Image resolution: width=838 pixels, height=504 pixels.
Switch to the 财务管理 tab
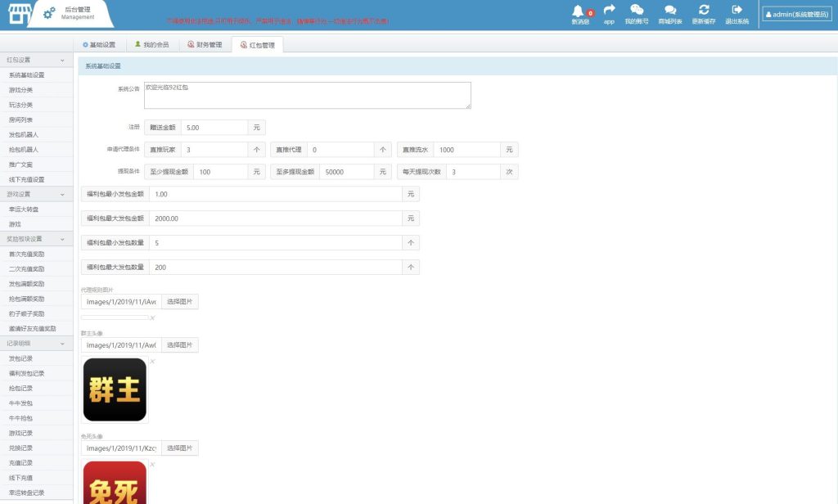click(x=205, y=45)
